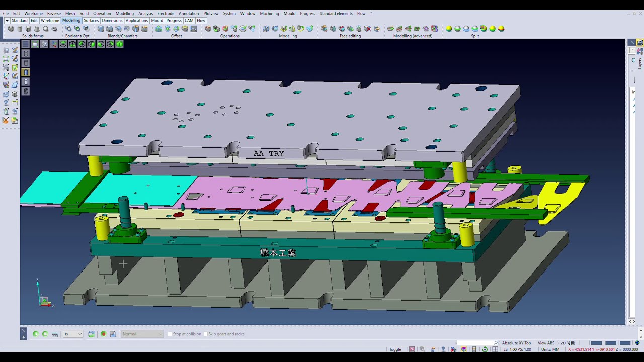
Task: Open the Machining menu
Action: pos(269,14)
